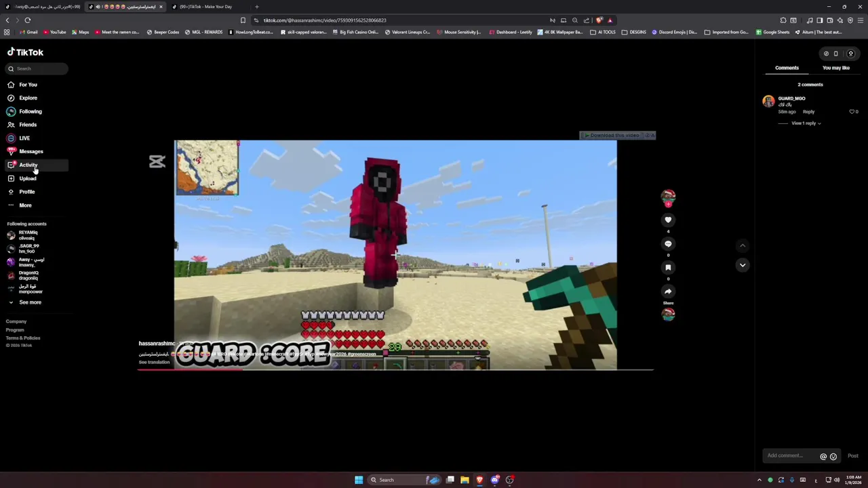Screen dimensions: 868x488
Task: Open the browser extensions puzzle icon
Action: pos(783,20)
